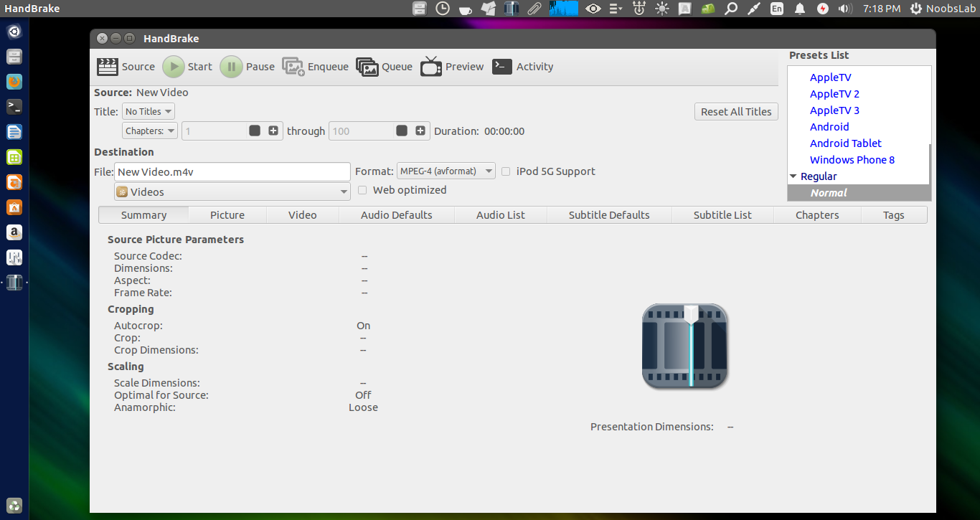The width and height of the screenshot is (980, 520).
Task: Toggle iPod 5G Support checkbox
Action: 506,171
